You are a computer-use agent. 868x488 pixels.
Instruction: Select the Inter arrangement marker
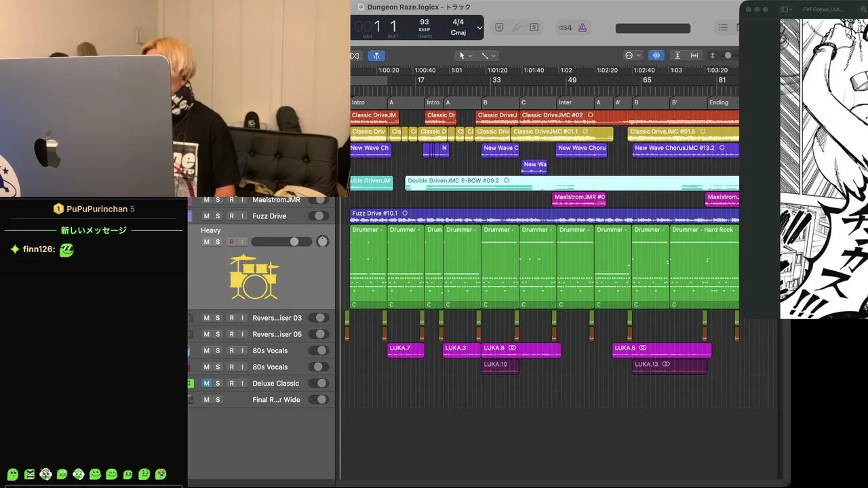pos(574,102)
